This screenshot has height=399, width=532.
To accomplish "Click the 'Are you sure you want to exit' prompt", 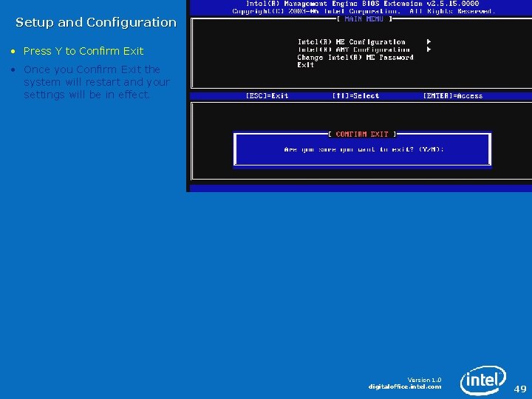I will pyautogui.click(x=364, y=149).
